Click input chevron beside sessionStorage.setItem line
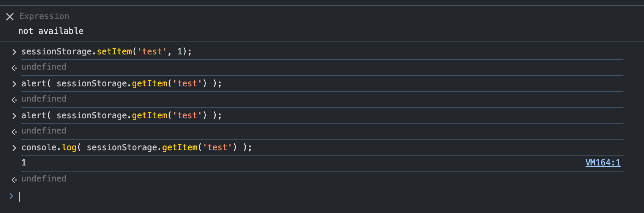The width and height of the screenshot is (644, 213). click(x=14, y=52)
